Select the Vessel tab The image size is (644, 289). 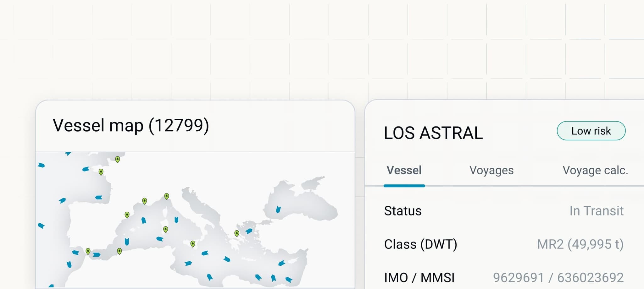tap(404, 170)
